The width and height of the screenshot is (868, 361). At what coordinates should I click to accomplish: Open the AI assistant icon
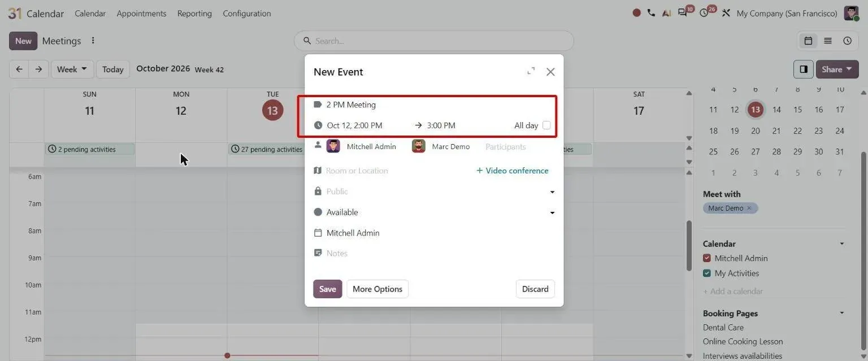pos(666,13)
